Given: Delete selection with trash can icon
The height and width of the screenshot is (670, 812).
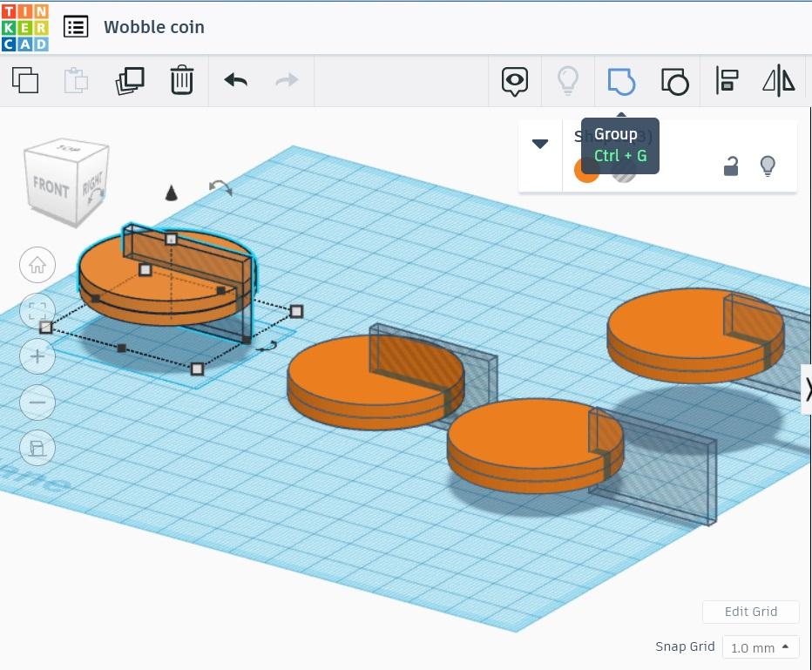Looking at the screenshot, I should pos(182,80).
